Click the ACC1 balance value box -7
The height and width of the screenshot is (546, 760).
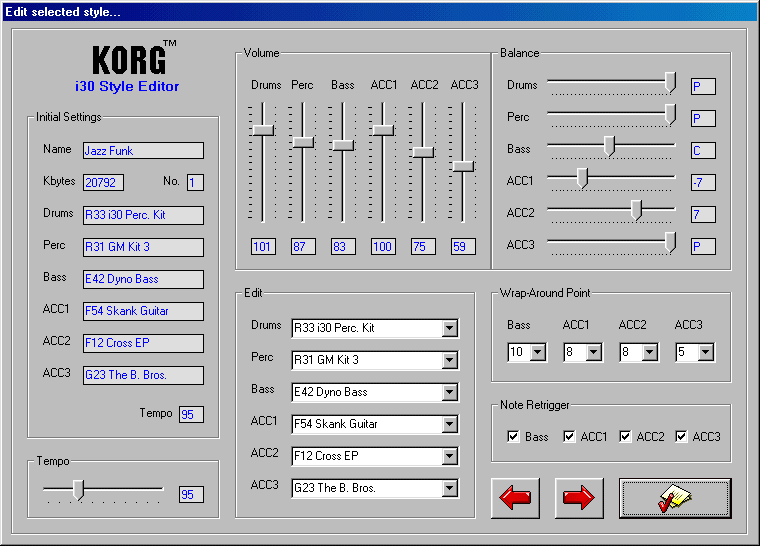click(x=703, y=183)
